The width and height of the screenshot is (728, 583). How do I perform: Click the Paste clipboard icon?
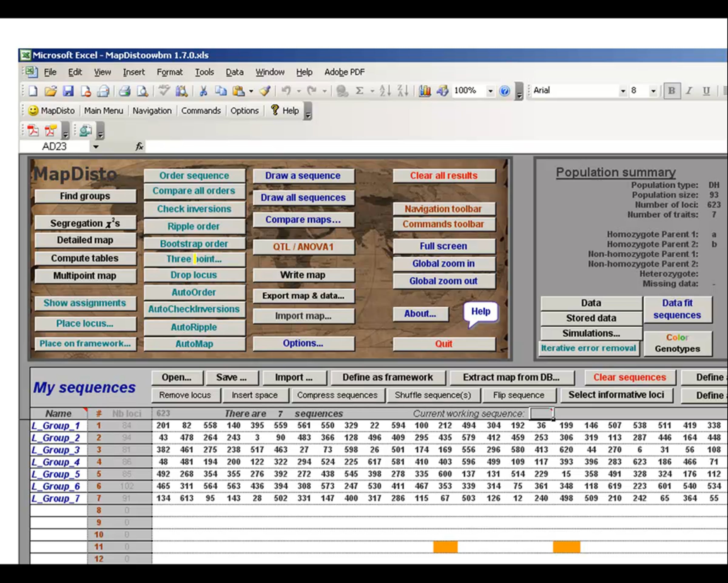click(239, 91)
